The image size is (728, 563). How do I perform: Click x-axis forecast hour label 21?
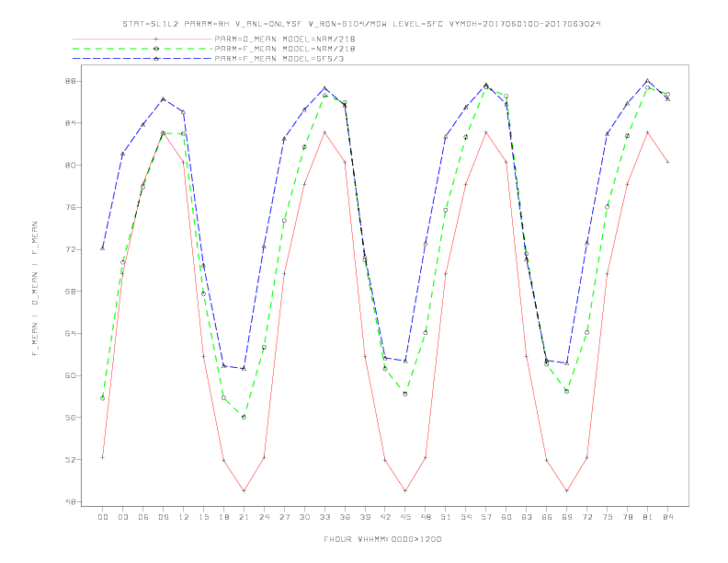pos(244,517)
